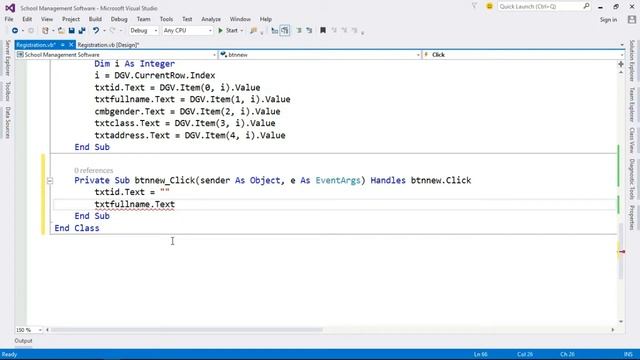
Task: Click the Quick Launch magnifier icon
Action: 586,6
